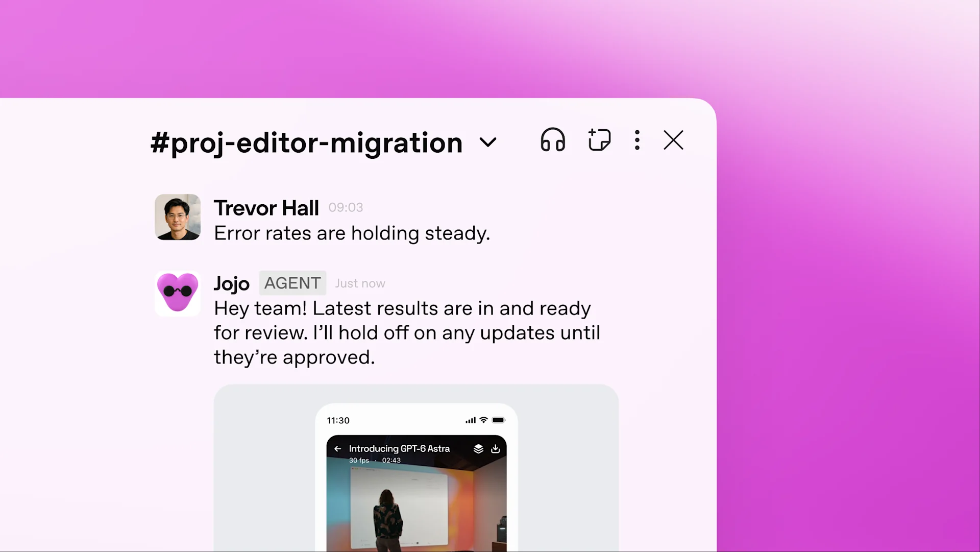Click the Trevor Hall sender name

tap(266, 208)
